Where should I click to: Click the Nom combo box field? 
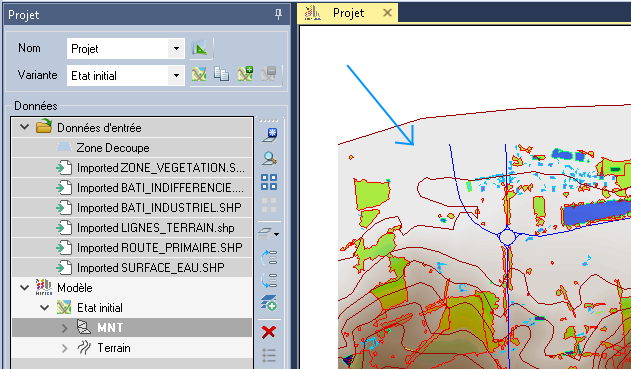(x=126, y=49)
